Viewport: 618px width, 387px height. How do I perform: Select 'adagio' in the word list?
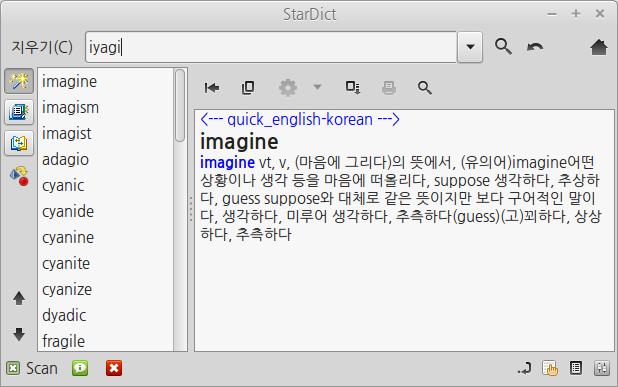click(x=106, y=160)
